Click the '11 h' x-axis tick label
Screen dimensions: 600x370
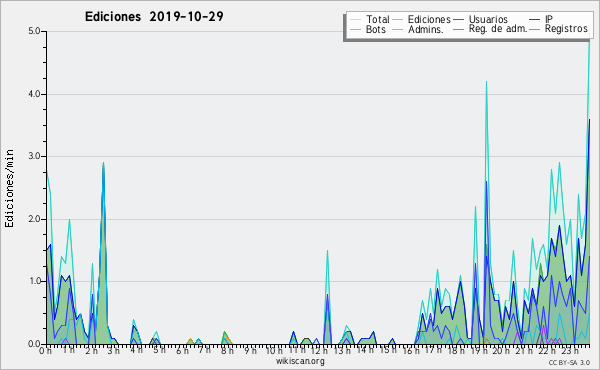click(x=297, y=350)
